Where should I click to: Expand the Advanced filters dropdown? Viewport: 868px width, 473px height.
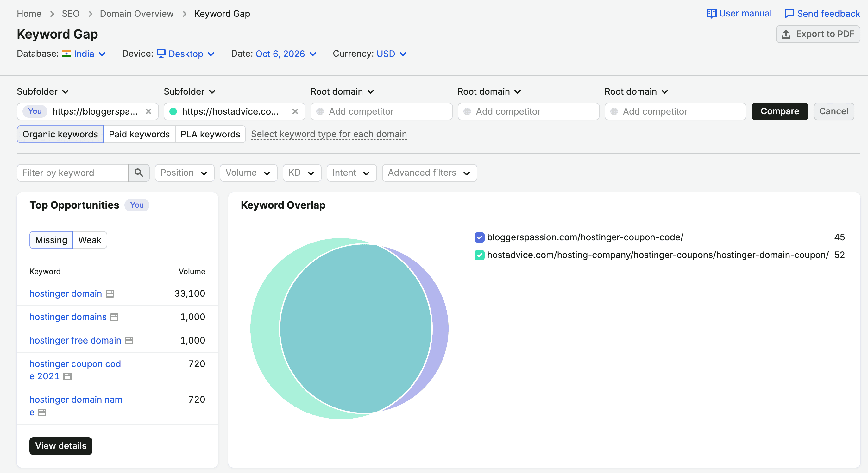429,173
